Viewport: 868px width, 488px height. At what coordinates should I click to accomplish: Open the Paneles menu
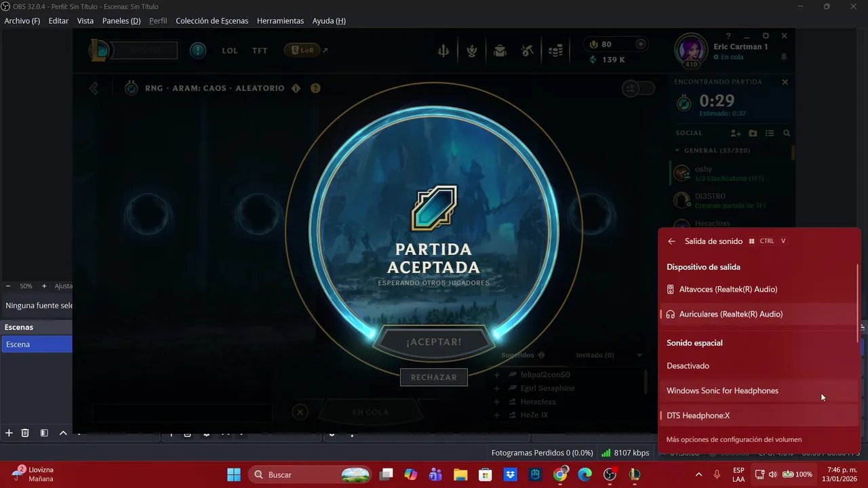121,21
